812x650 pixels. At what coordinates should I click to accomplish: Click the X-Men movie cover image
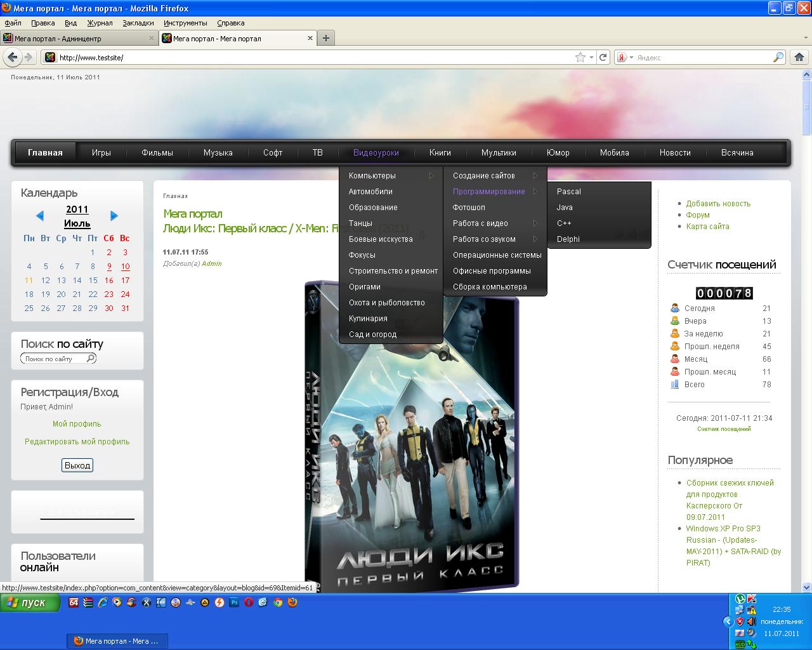(x=412, y=435)
